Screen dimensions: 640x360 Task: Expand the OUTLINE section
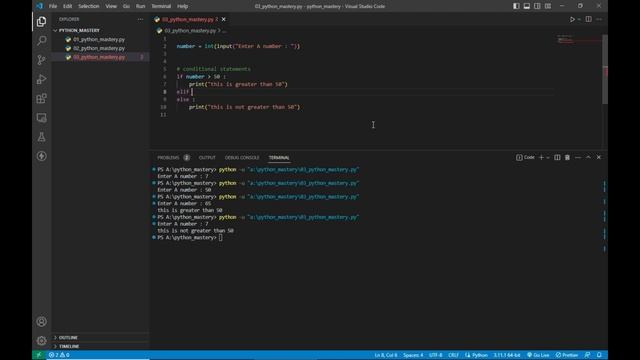(68, 338)
